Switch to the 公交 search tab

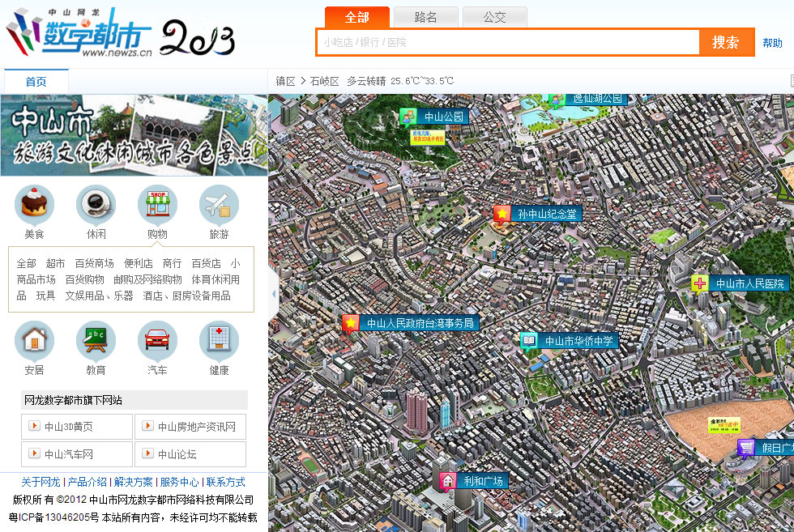[495, 17]
